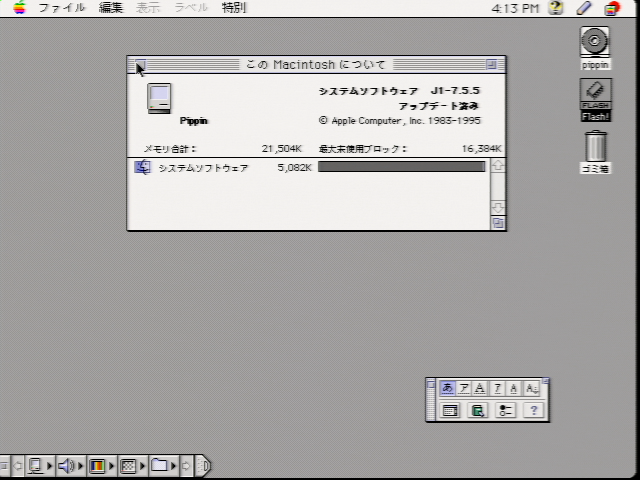Open the balloon help question-mark menu
The width and height of the screenshot is (640, 480).
tap(556, 8)
